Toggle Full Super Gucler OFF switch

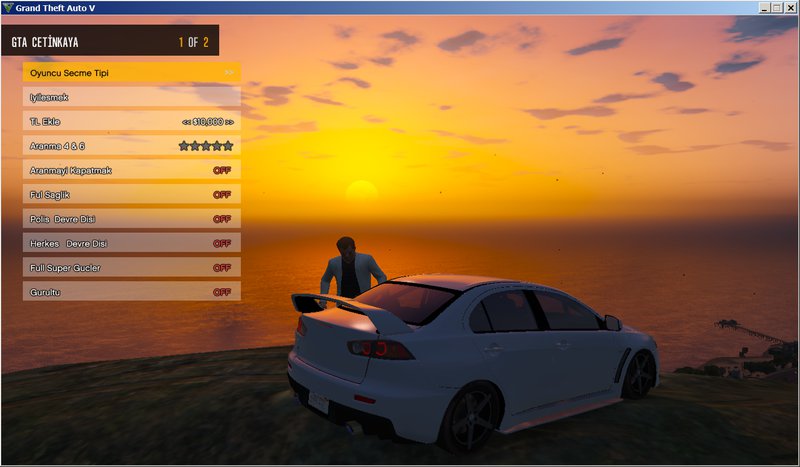tap(222, 268)
